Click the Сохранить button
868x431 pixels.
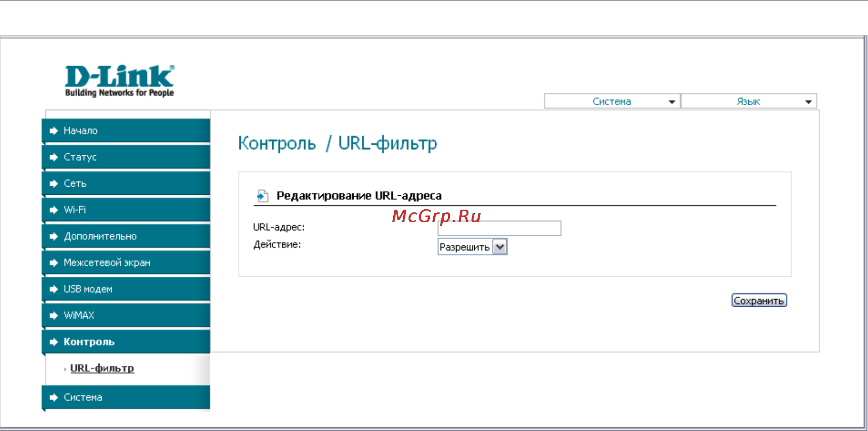(759, 301)
